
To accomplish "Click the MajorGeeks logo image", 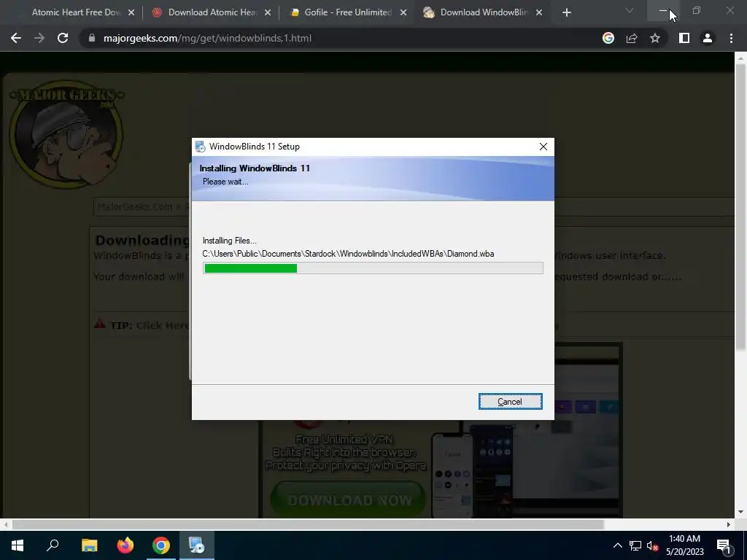I will pyautogui.click(x=66, y=133).
